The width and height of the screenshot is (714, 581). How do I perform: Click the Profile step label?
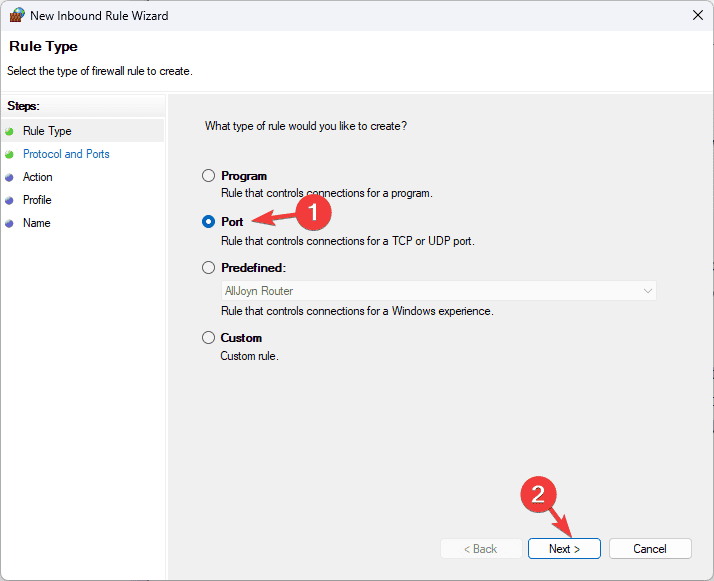coord(37,200)
